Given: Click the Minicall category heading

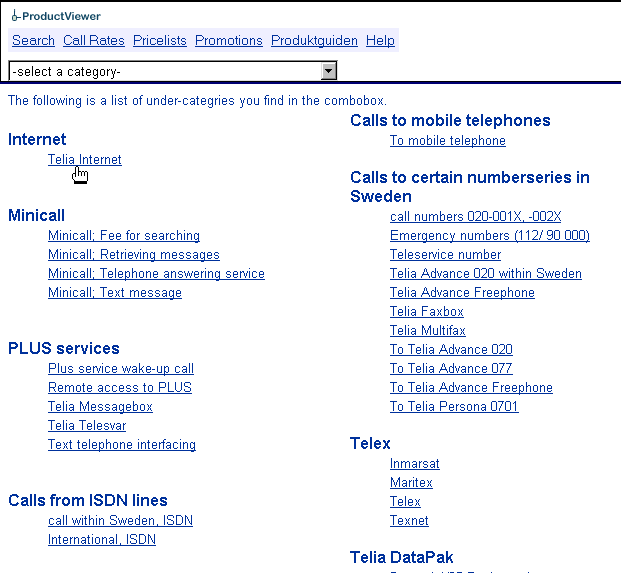Looking at the screenshot, I should [36, 215].
